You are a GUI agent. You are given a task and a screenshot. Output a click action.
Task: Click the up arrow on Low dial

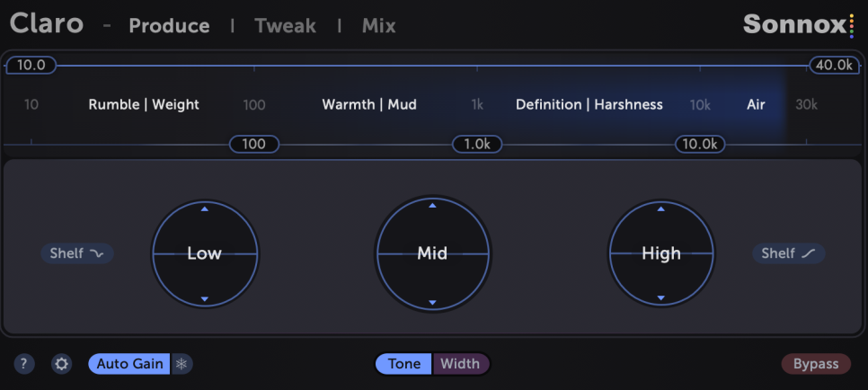[x=204, y=208]
